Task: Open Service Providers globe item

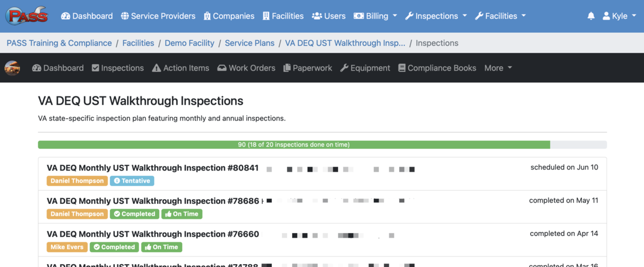Action: [x=158, y=16]
